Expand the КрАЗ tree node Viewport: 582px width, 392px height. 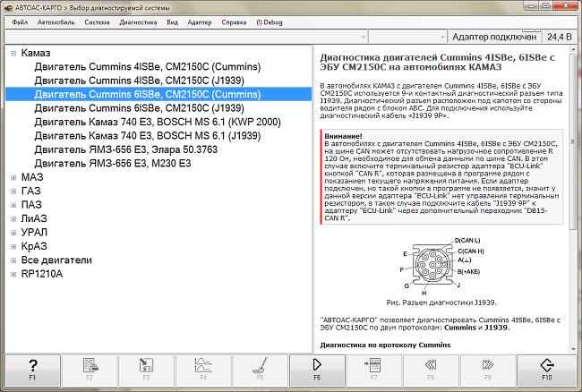pos(13,246)
